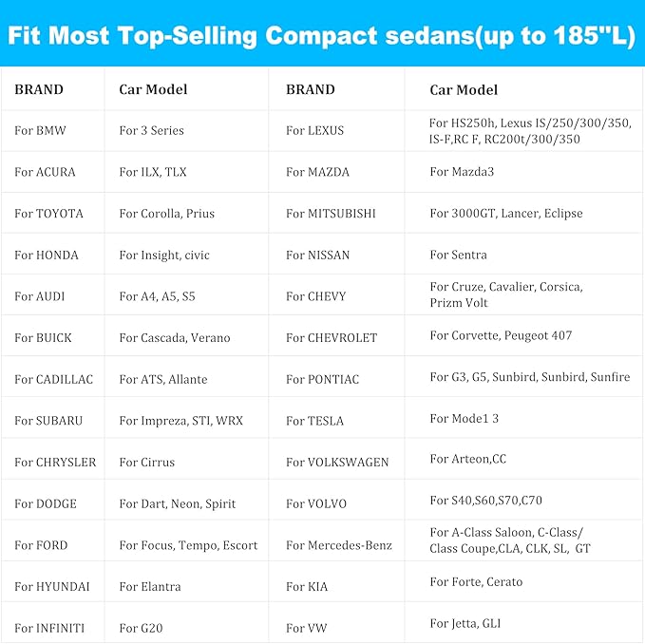645x644 pixels.
Task: Click the For A4, A5, S5 cell
Action: point(157,296)
